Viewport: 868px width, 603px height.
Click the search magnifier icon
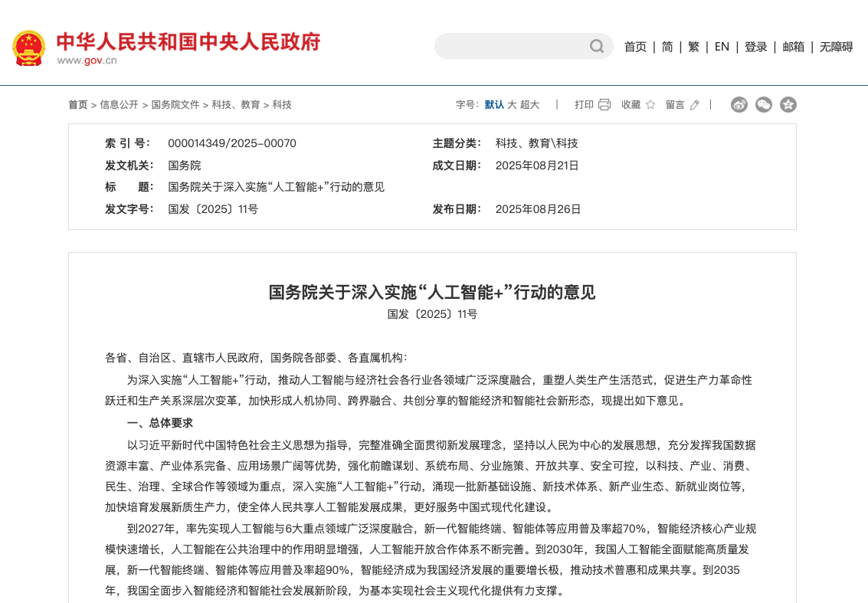click(596, 46)
